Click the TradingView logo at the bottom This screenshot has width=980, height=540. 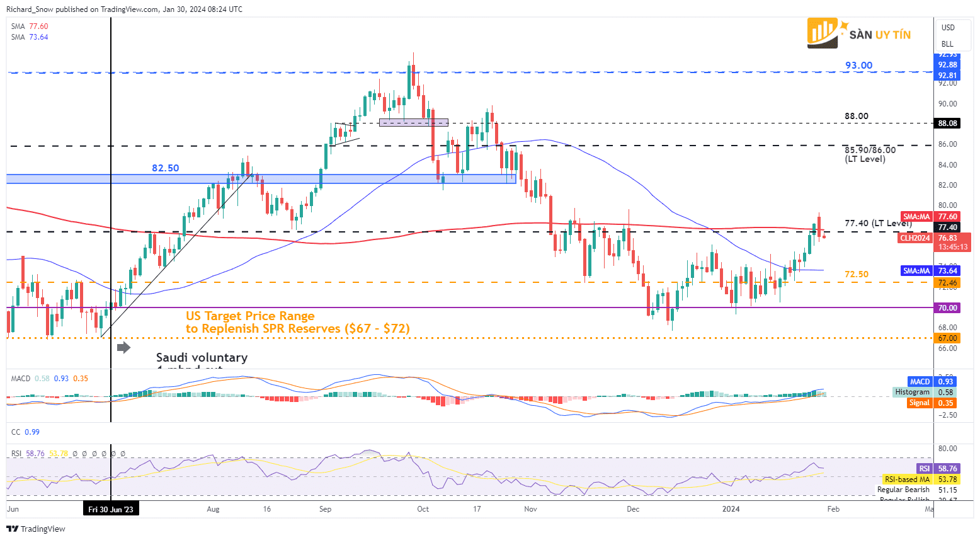36,529
